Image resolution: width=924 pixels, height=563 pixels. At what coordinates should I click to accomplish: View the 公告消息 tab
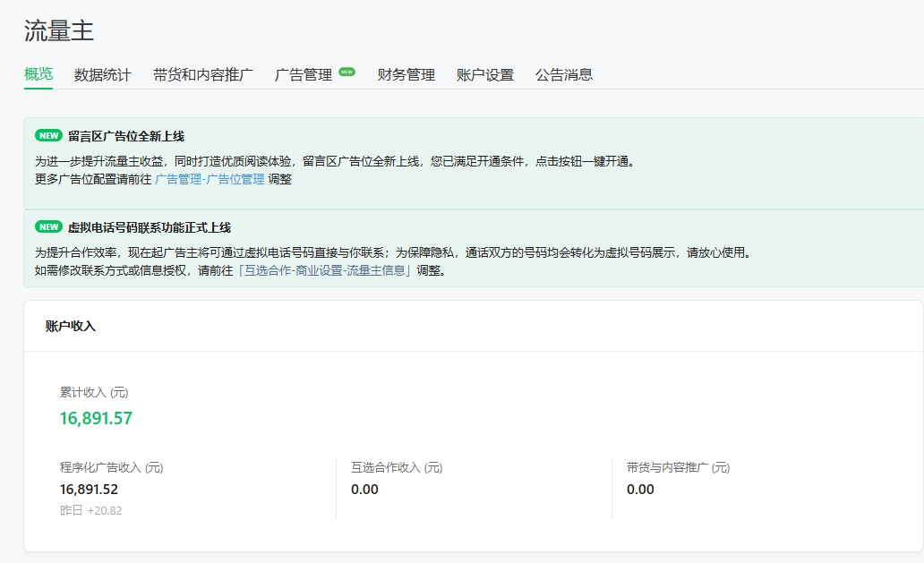(x=564, y=75)
